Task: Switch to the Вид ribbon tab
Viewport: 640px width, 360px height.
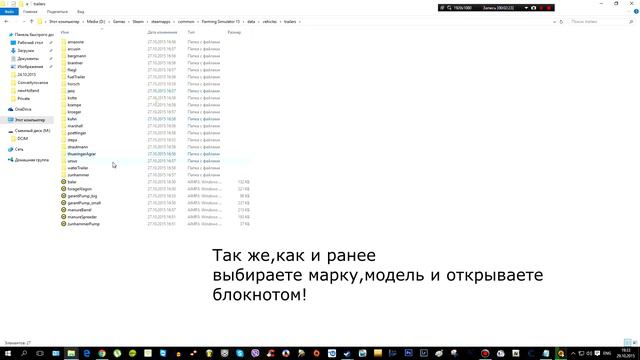Action: (x=80, y=12)
